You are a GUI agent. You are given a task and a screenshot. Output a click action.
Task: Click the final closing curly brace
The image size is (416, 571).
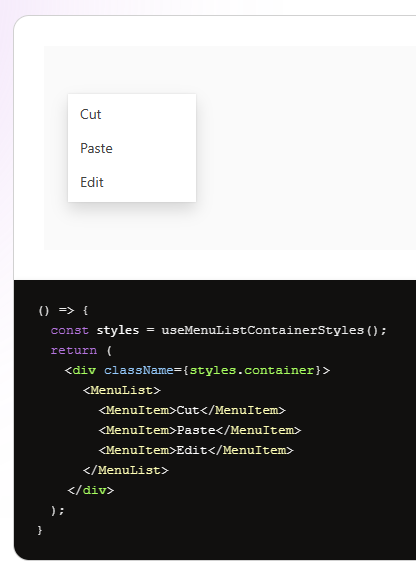[x=40, y=530]
